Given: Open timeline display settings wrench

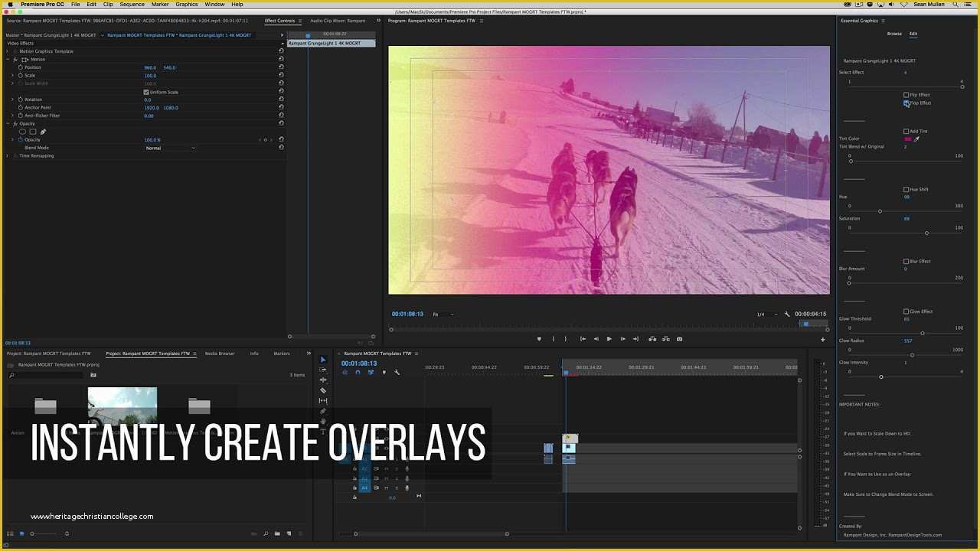Looking at the screenshot, I should tap(397, 372).
